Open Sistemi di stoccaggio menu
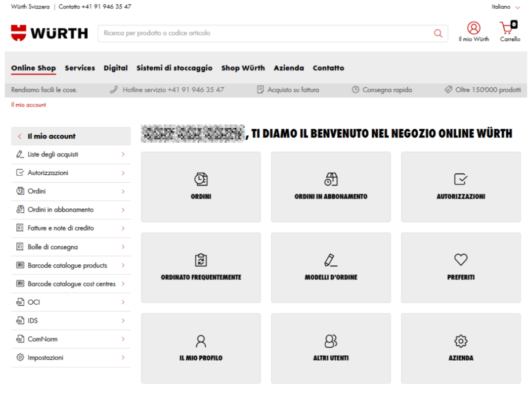Screen dimensions: 532x393 (x=174, y=68)
